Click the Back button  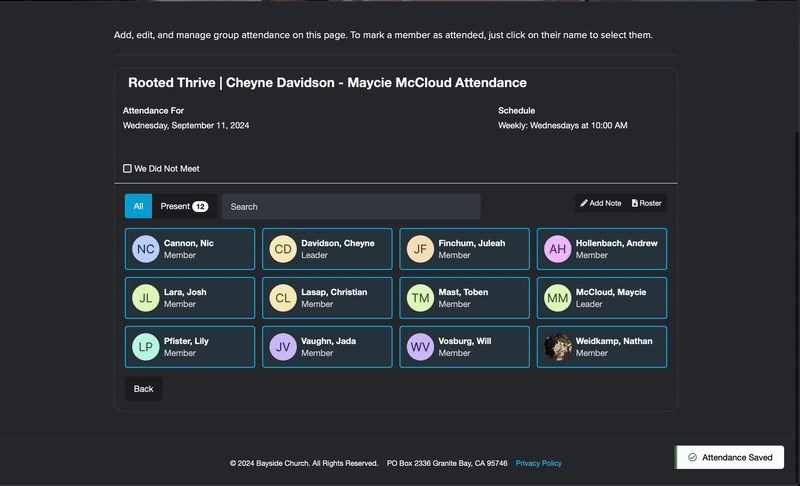pyautogui.click(x=143, y=389)
